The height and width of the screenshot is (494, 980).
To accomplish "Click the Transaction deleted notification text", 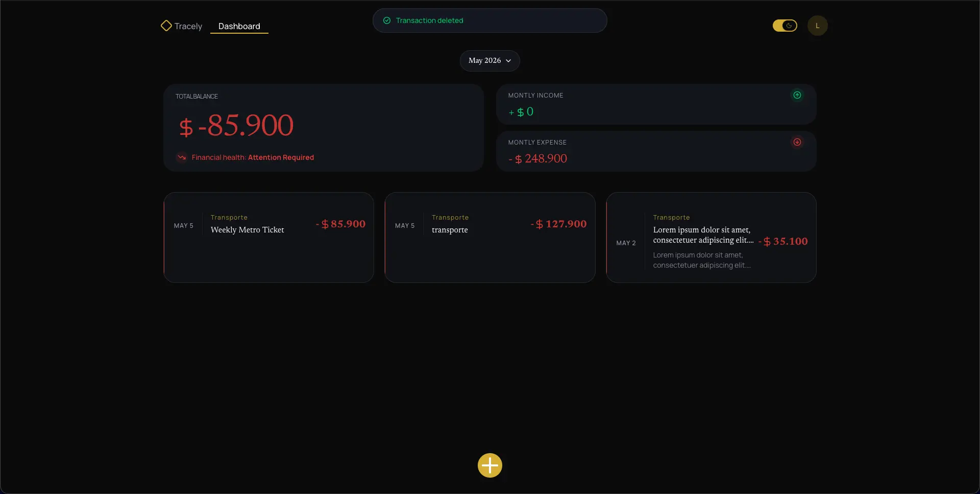I will (x=429, y=20).
